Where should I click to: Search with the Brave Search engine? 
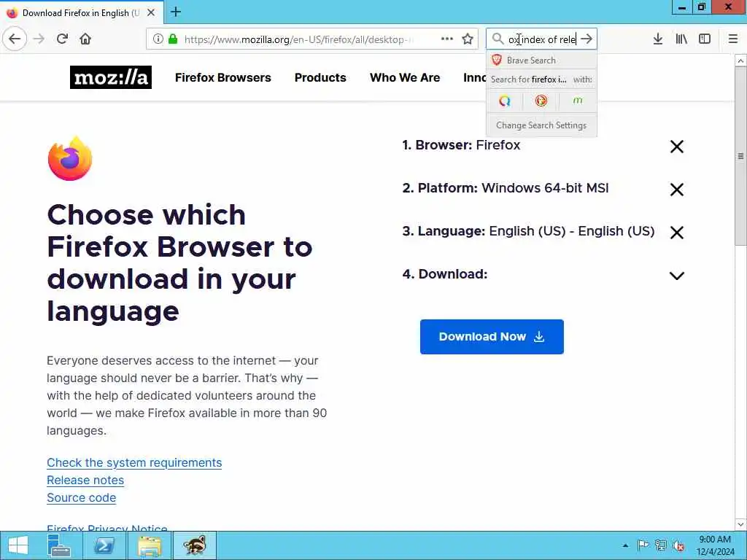541,60
